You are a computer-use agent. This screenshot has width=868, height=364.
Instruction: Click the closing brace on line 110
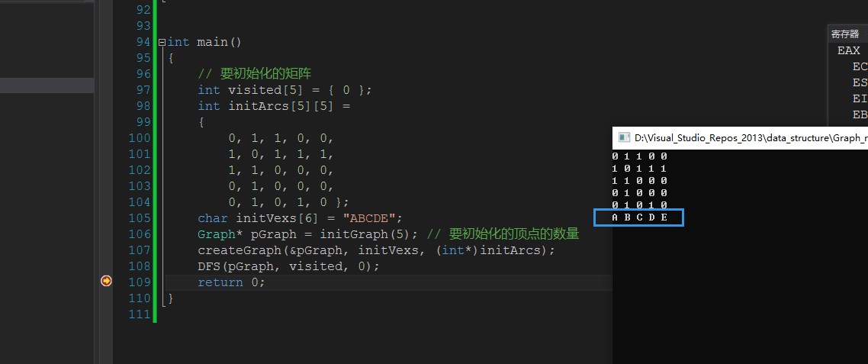click(171, 298)
